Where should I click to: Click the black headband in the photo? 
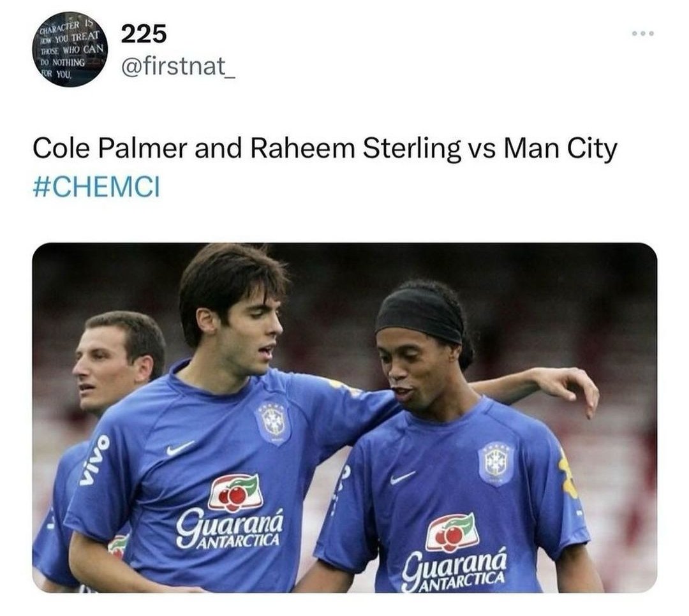click(x=420, y=314)
